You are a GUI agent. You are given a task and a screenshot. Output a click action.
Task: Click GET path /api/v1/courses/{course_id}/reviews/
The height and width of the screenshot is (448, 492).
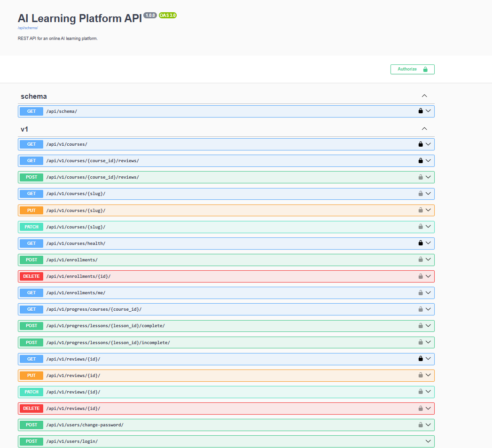[93, 161]
